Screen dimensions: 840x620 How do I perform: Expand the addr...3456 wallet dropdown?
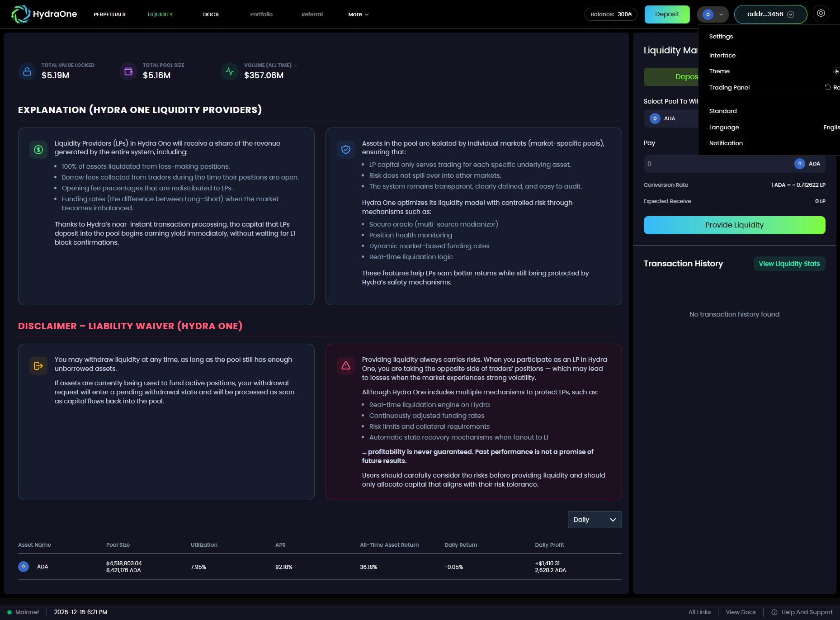click(x=770, y=14)
